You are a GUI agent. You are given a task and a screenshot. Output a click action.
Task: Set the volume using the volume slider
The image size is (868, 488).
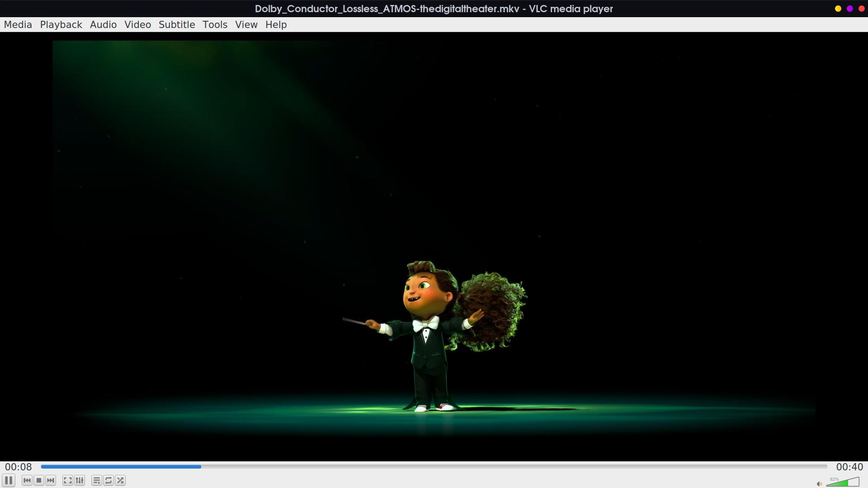click(x=843, y=482)
